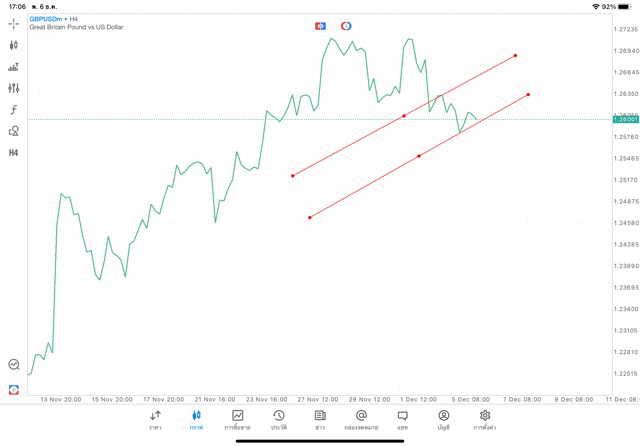Open the function indicators (f) icon
640x447 pixels.
pyautogui.click(x=14, y=110)
